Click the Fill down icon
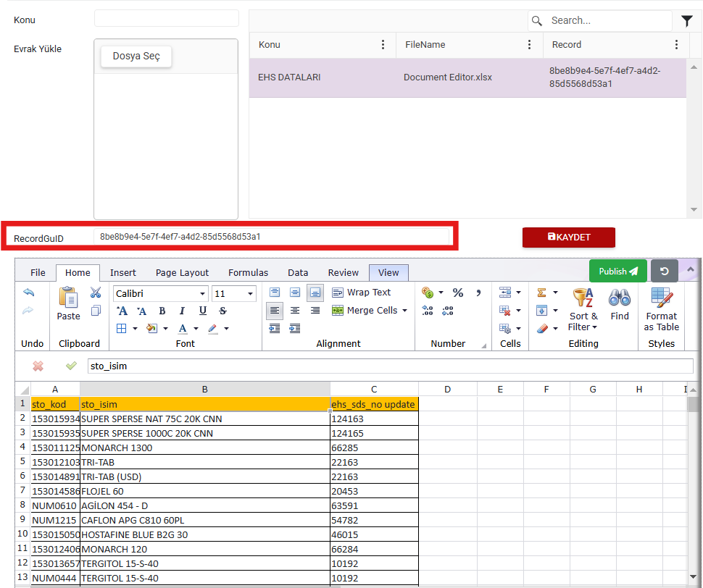 pyautogui.click(x=541, y=311)
